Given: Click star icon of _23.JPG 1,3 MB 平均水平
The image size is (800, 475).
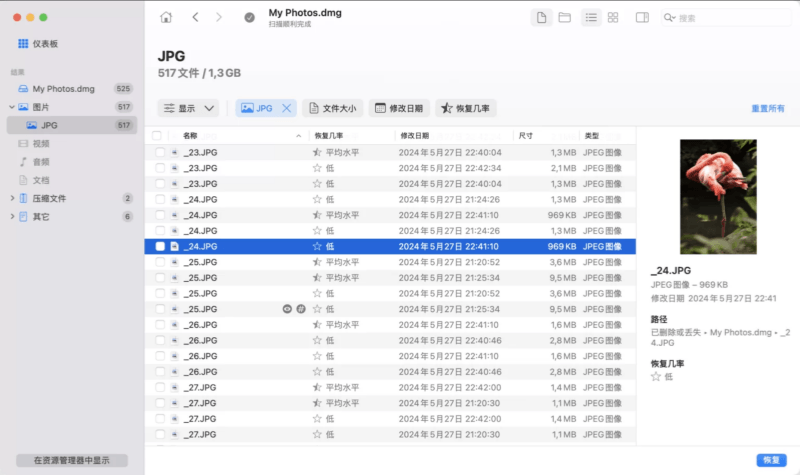Looking at the screenshot, I should point(317,152).
